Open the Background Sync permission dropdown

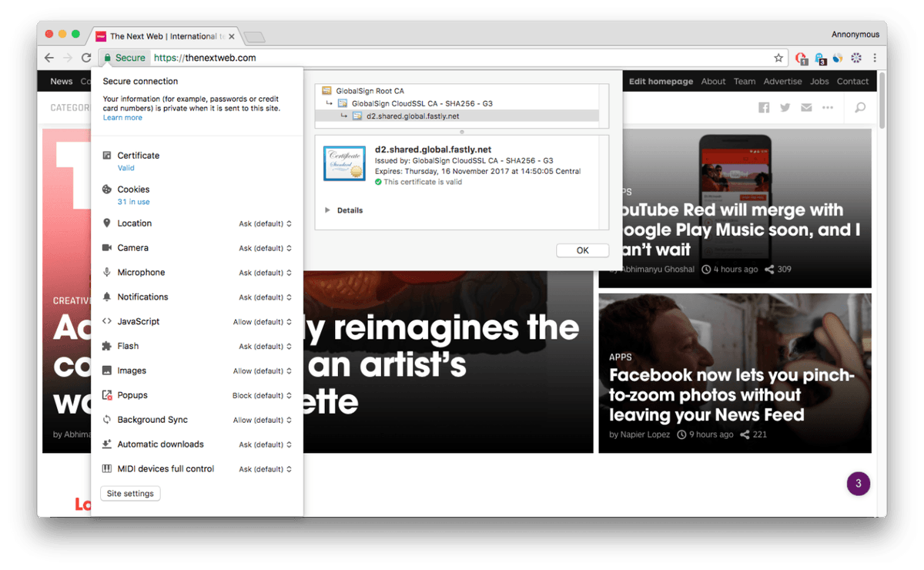pos(263,420)
